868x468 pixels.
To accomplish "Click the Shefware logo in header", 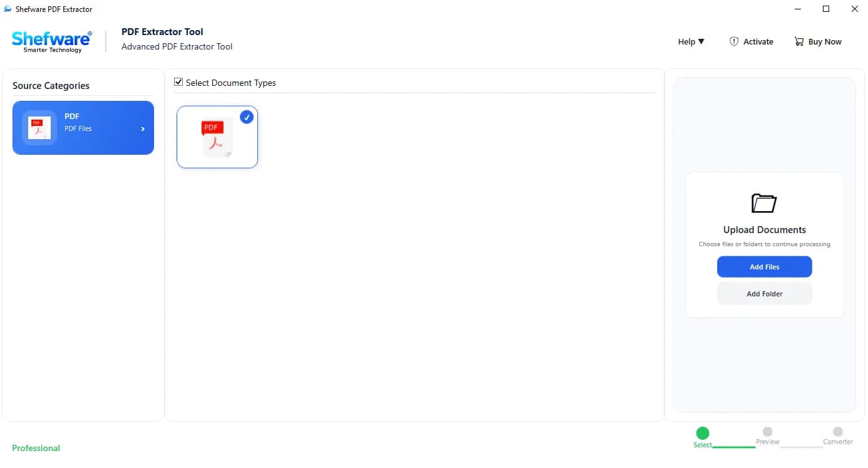I will 52,41.
